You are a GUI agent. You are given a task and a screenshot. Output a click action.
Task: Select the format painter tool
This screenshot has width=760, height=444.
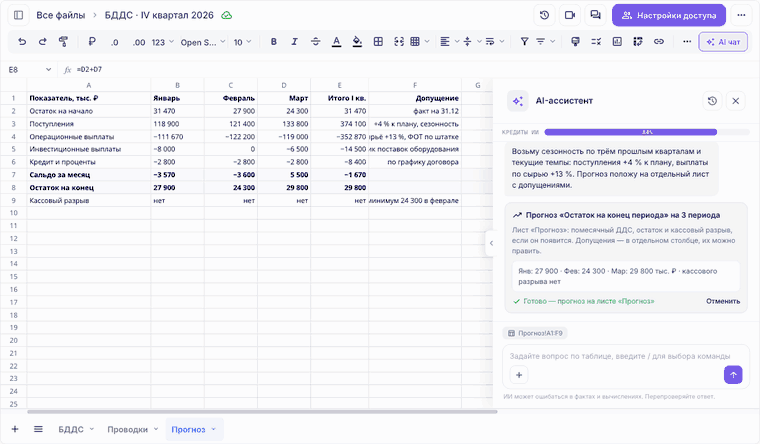pos(63,42)
